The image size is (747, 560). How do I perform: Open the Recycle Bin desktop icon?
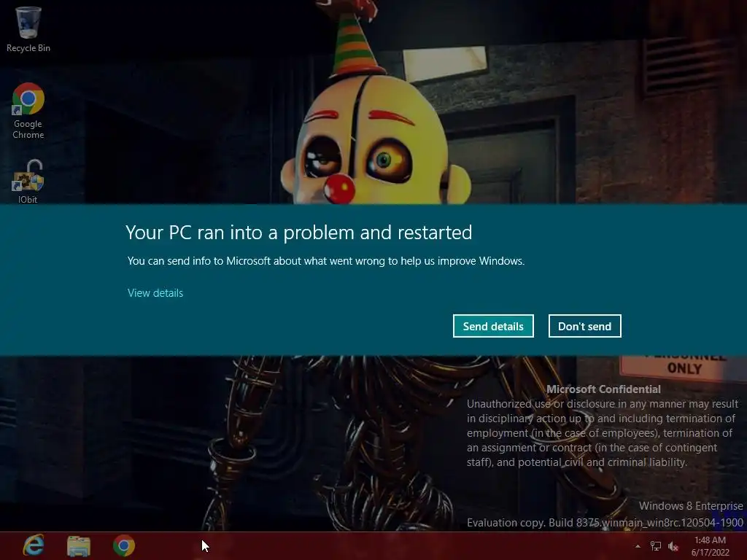(x=28, y=28)
